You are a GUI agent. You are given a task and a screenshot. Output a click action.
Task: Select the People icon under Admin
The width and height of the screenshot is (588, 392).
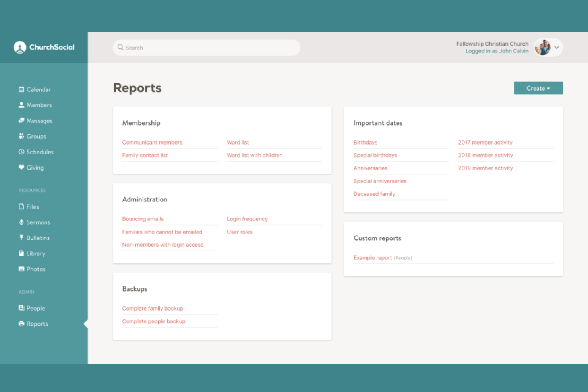(22, 308)
